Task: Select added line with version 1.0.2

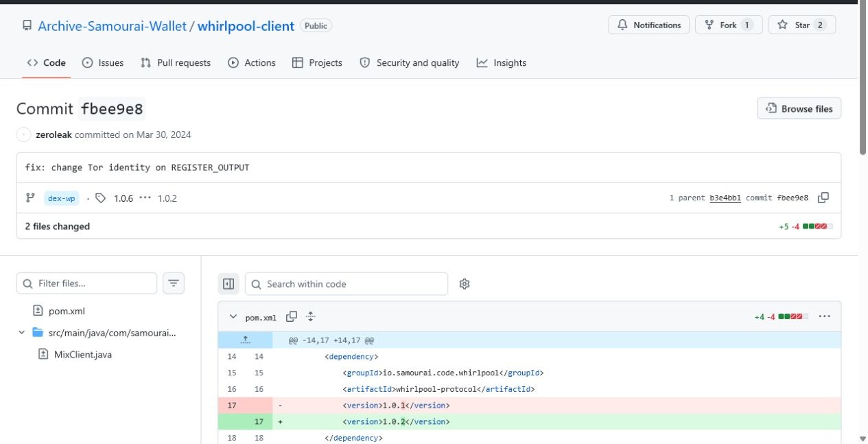Action: click(529, 421)
